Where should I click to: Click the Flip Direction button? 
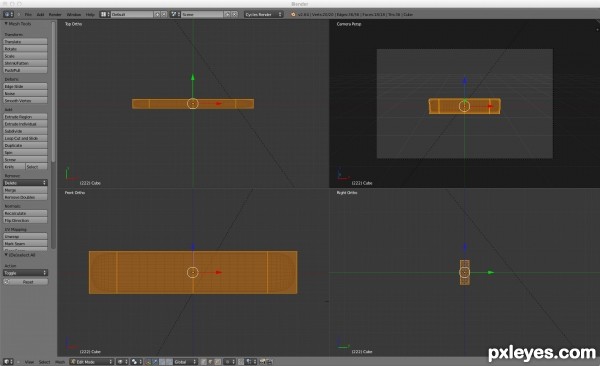pos(25,221)
